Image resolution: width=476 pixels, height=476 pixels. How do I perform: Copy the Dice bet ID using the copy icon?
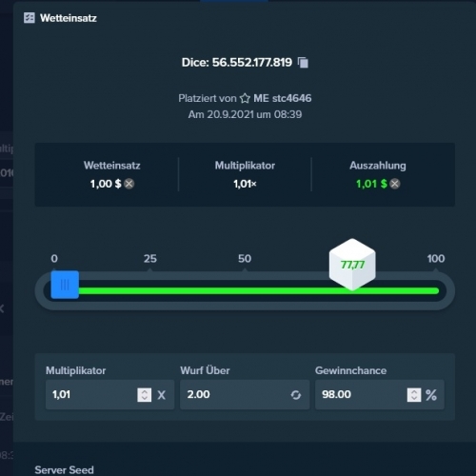303,63
